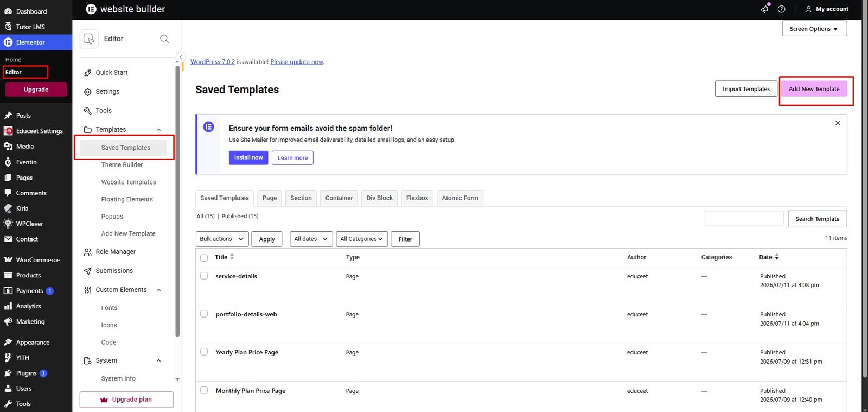Click the Add New Template button
The image size is (868, 412).
pos(814,89)
